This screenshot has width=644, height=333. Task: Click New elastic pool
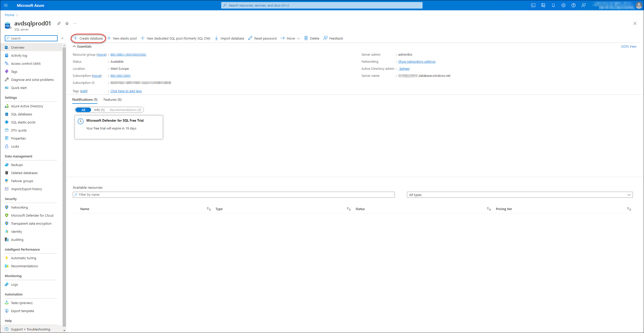click(x=122, y=38)
